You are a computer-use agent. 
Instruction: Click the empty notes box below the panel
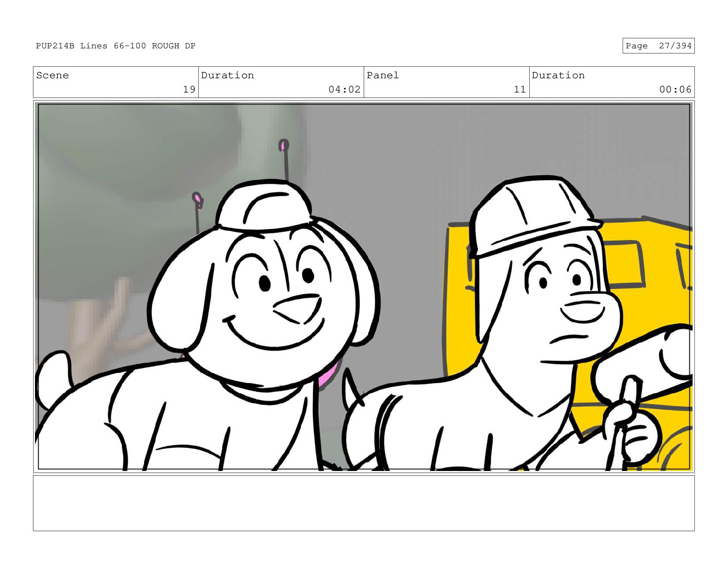point(364,503)
